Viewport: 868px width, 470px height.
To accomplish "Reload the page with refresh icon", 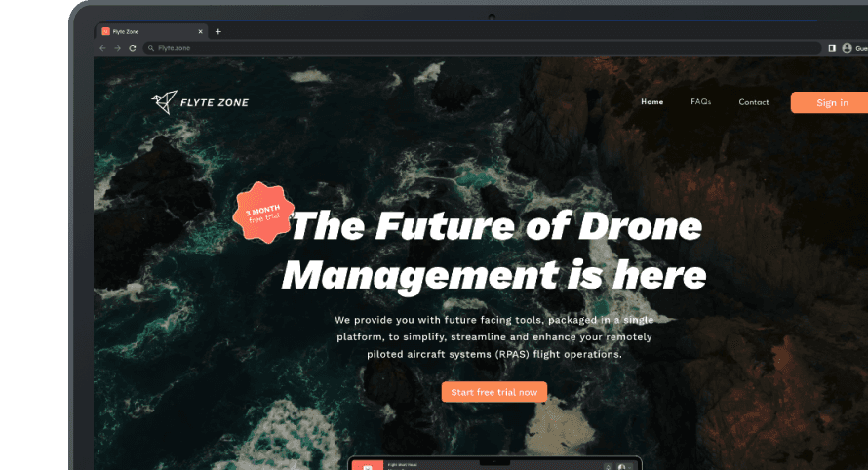I will tap(133, 48).
